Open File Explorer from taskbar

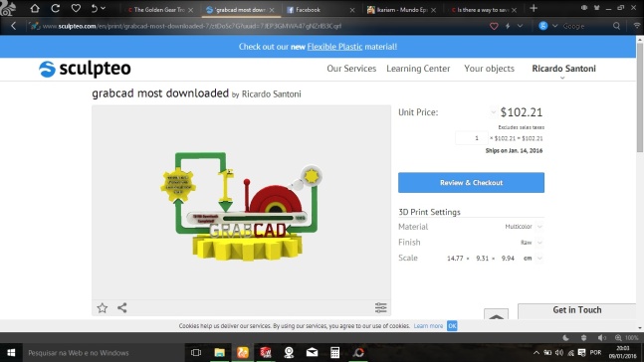coord(219,353)
